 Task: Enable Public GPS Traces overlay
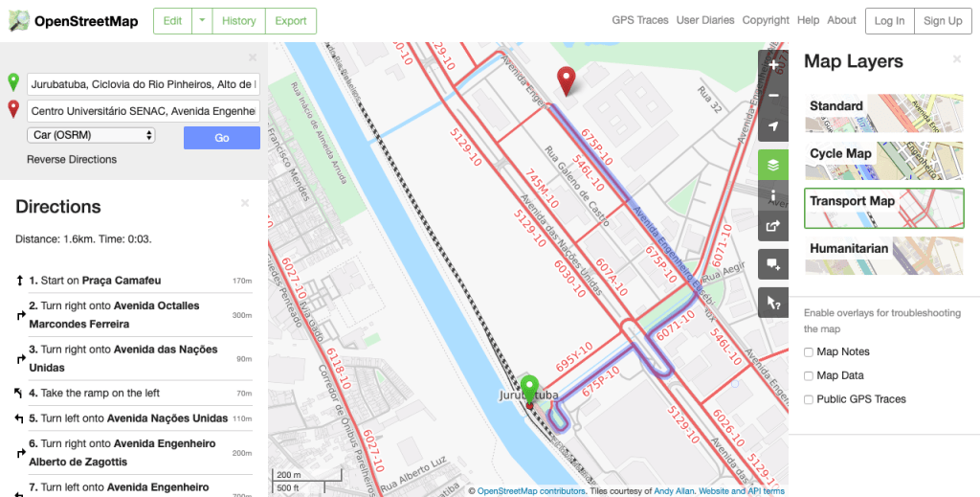(x=810, y=399)
